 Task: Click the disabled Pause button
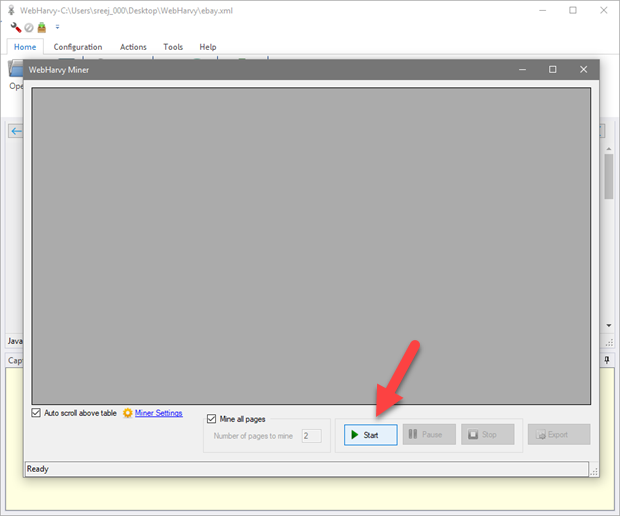pos(428,435)
